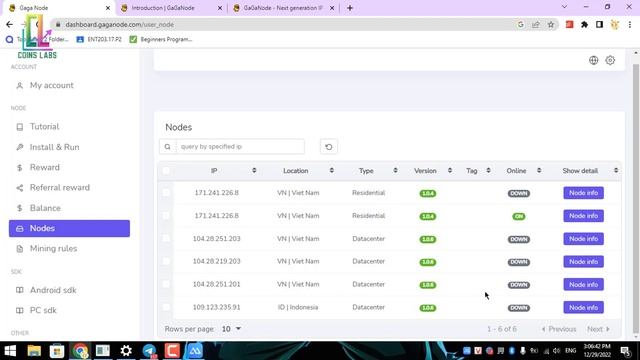Click the page vertical scrollbar
640x360 pixels.
click(636, 198)
